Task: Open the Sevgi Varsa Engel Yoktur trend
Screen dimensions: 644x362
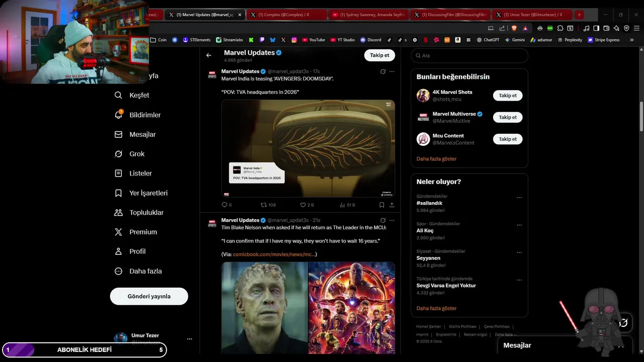Action: 446,286
